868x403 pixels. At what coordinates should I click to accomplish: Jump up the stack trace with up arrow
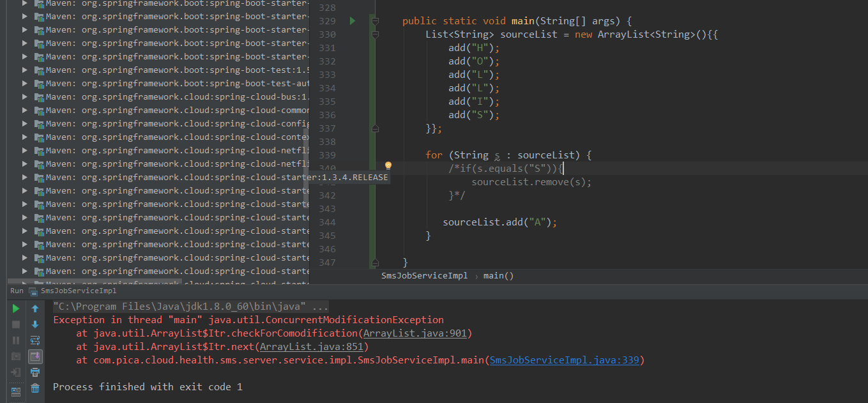[35, 308]
